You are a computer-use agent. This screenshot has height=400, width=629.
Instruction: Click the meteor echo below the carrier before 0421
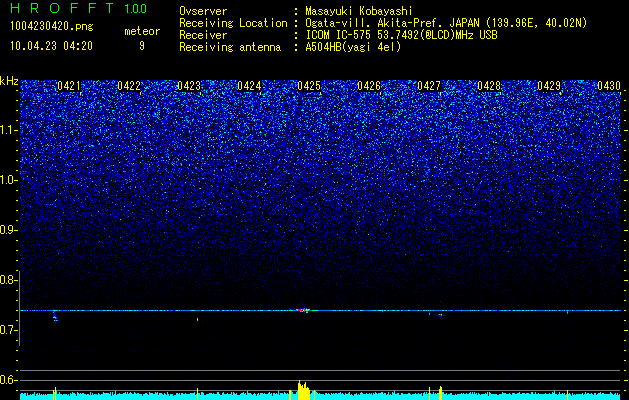tap(55, 317)
